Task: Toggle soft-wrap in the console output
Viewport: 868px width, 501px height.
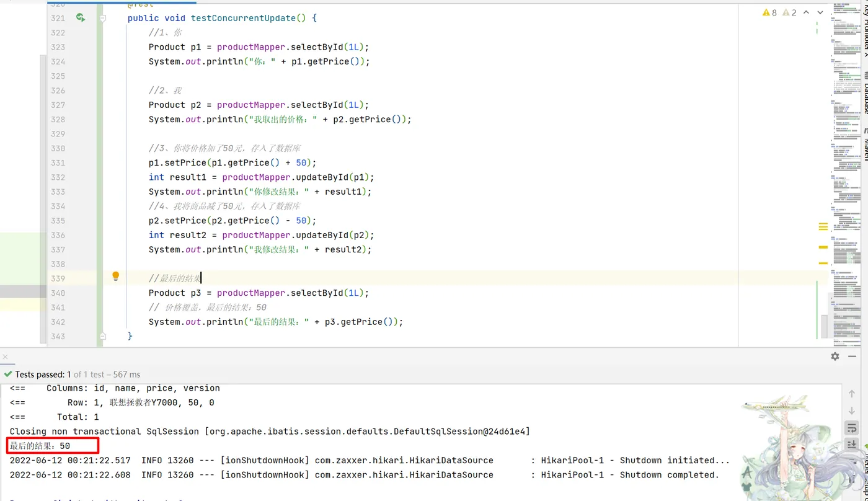Action: pyautogui.click(x=851, y=428)
